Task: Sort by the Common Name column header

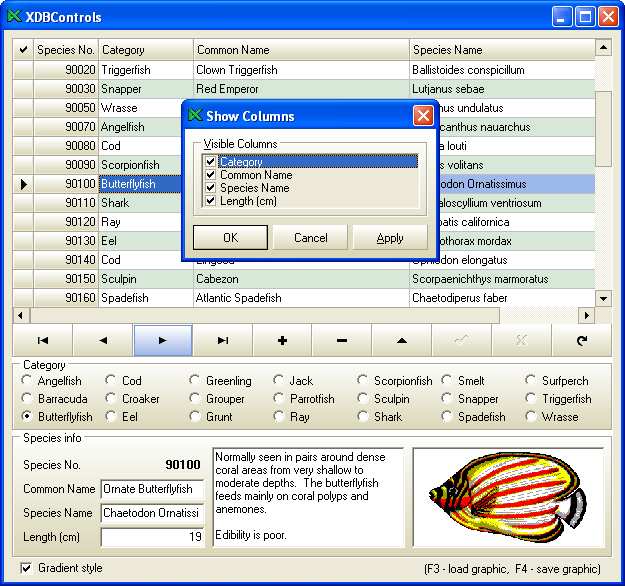Action: [x=300, y=50]
